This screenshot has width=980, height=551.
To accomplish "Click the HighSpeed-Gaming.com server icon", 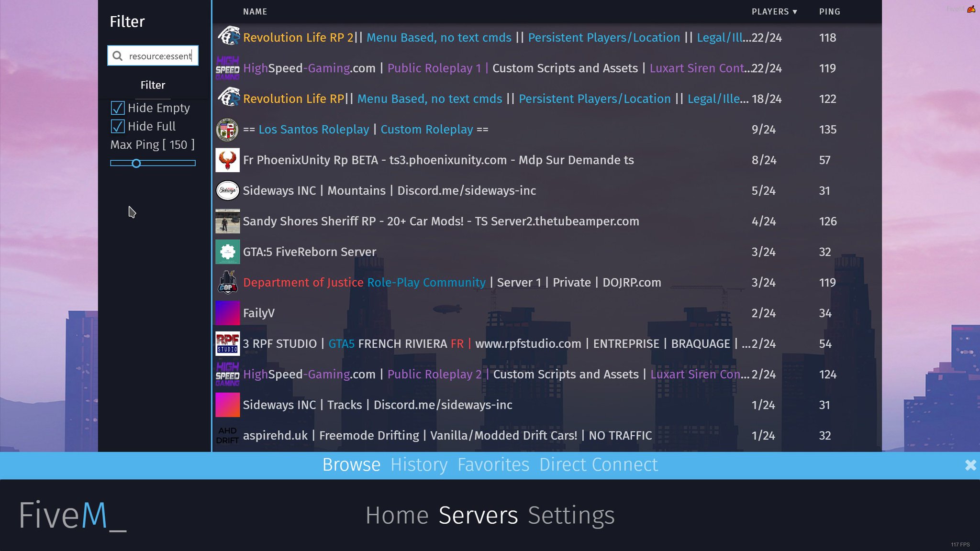I will pyautogui.click(x=227, y=68).
